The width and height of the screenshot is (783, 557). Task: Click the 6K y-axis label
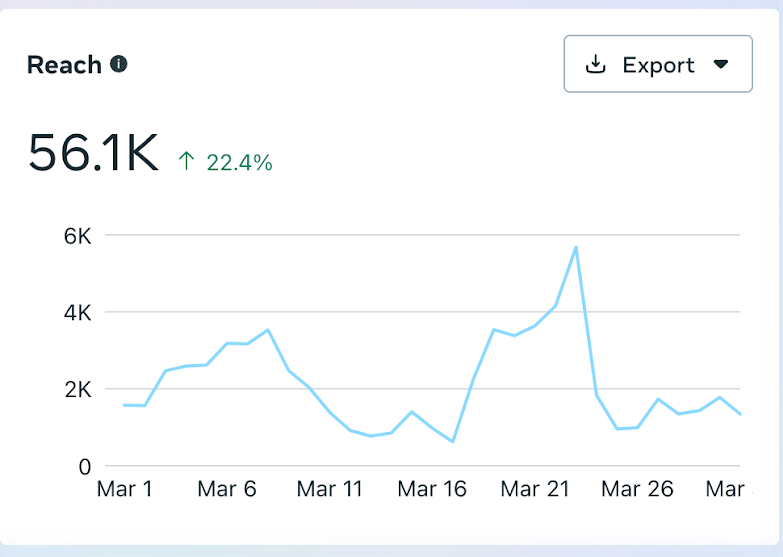pos(78,236)
